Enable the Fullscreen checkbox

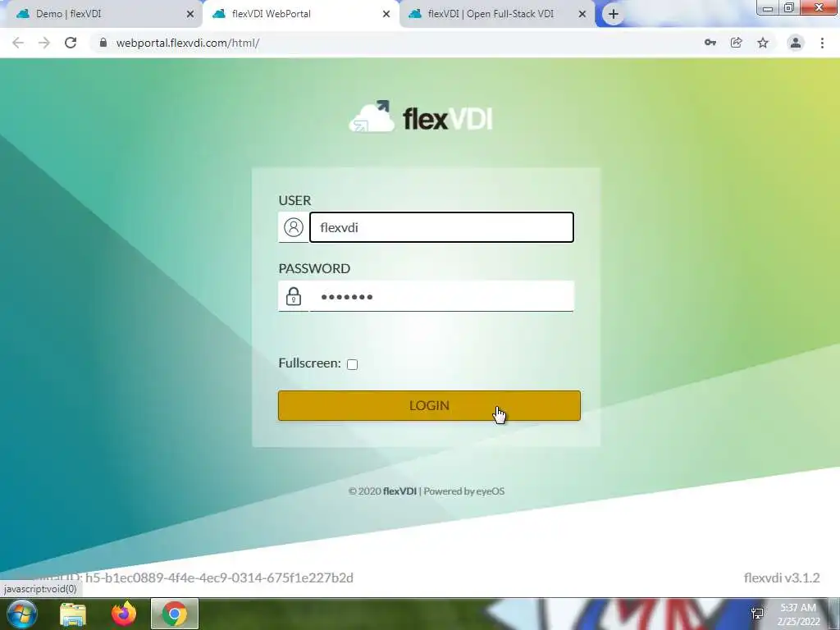(x=352, y=364)
